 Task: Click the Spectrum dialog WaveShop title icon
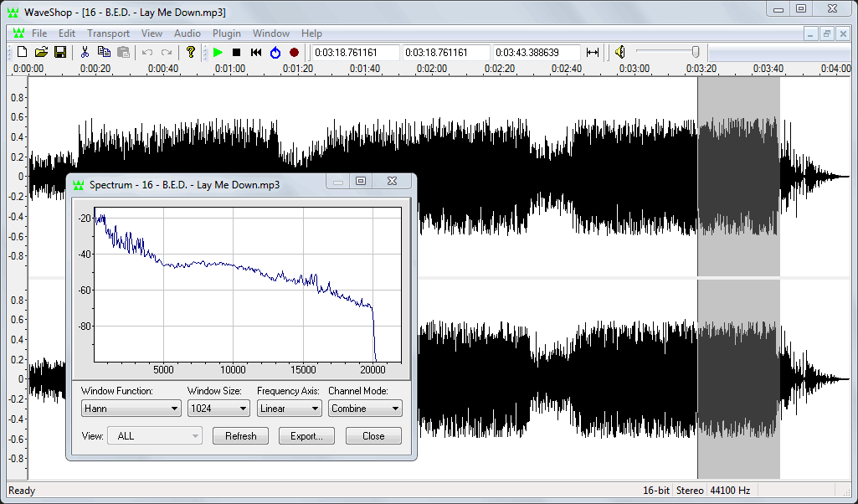pos(78,185)
